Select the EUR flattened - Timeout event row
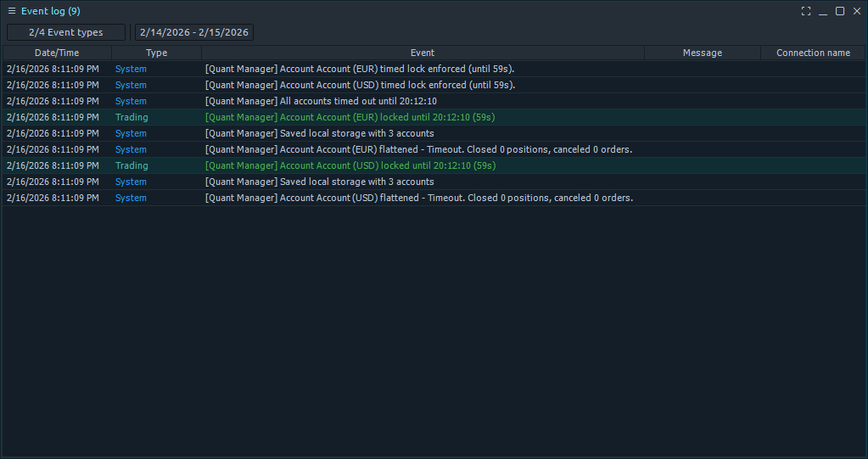Image resolution: width=868 pixels, height=459 pixels. coord(418,149)
